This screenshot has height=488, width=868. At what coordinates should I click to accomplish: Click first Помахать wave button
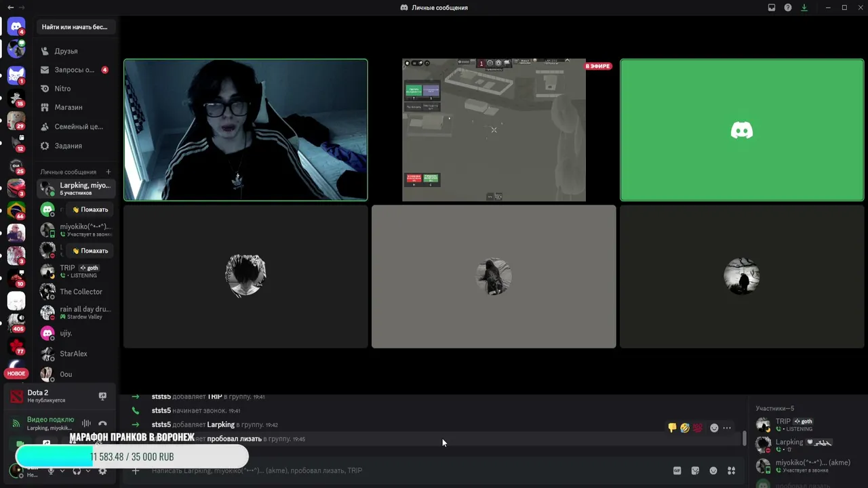(x=90, y=209)
